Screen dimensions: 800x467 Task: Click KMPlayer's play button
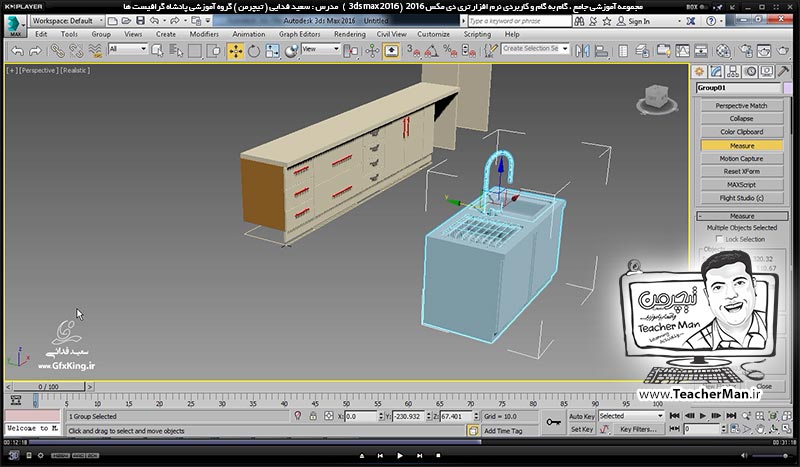coord(399,455)
